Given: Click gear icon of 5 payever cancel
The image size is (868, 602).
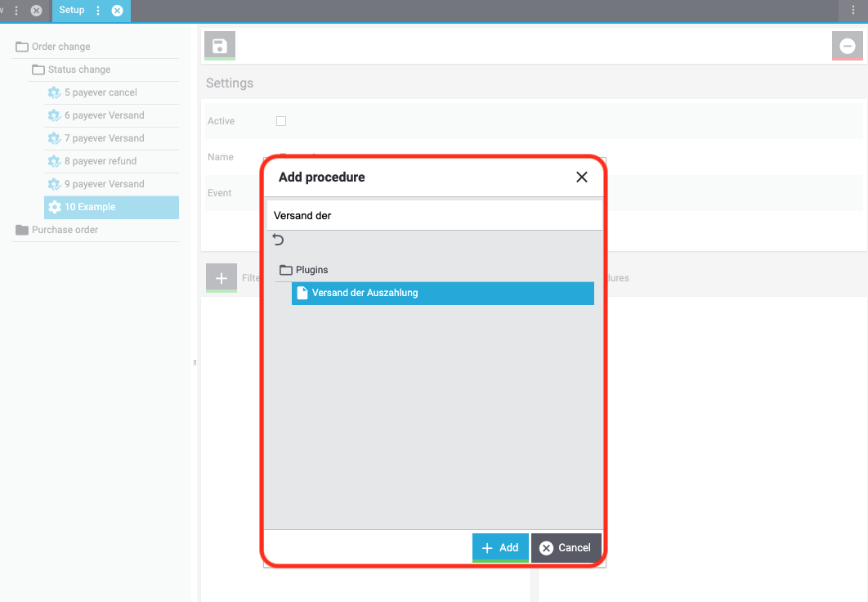Looking at the screenshot, I should click(54, 92).
